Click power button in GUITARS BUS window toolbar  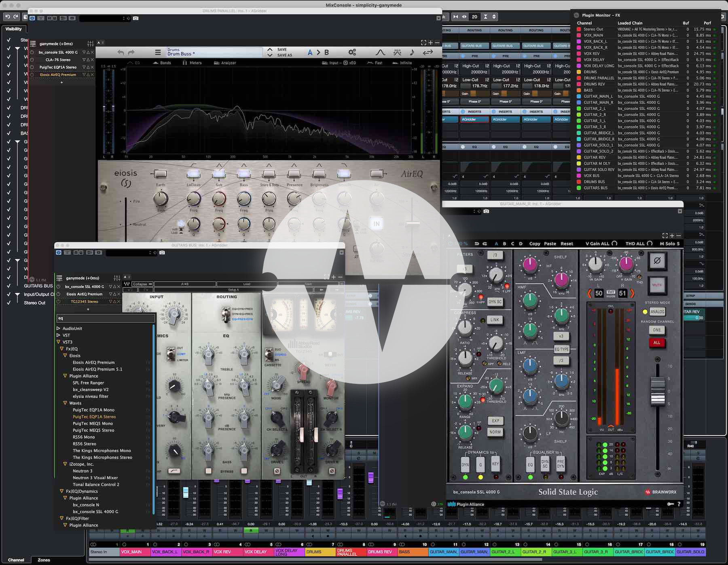point(59,252)
